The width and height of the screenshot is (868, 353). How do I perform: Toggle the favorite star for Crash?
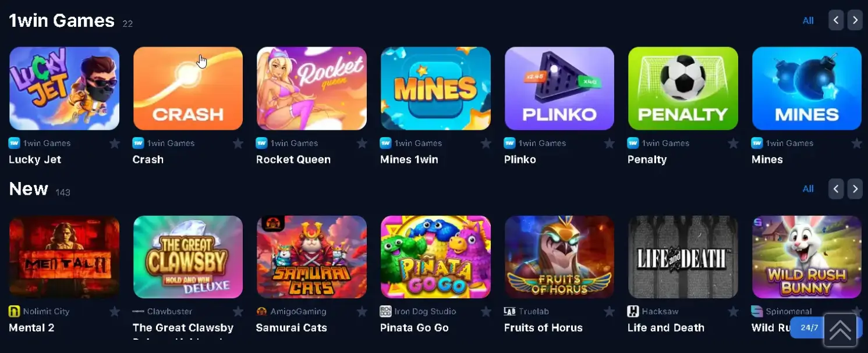click(238, 143)
